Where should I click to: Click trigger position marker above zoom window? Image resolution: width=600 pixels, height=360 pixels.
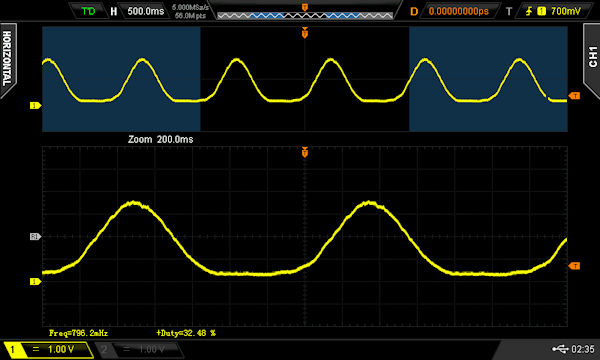(x=305, y=152)
